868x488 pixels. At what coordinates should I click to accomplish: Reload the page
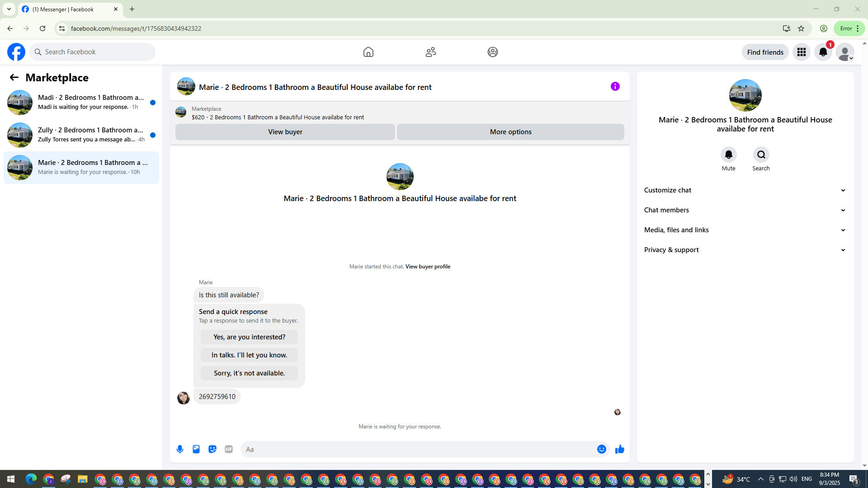pos(42,28)
